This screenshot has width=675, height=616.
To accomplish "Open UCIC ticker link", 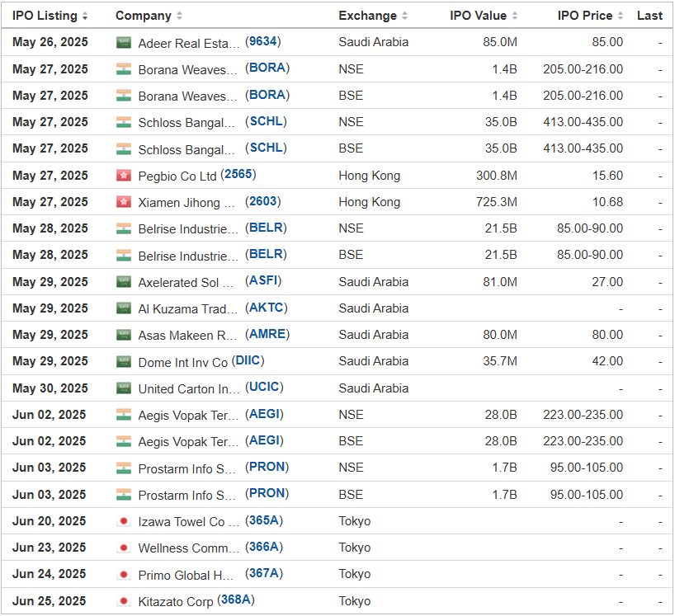I will point(264,387).
